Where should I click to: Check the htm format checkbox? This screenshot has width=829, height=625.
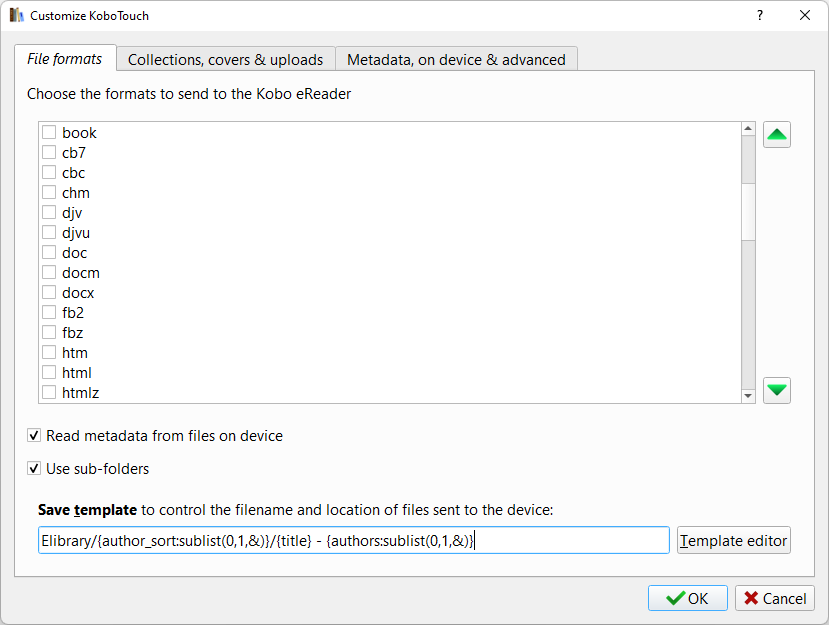pos(49,352)
